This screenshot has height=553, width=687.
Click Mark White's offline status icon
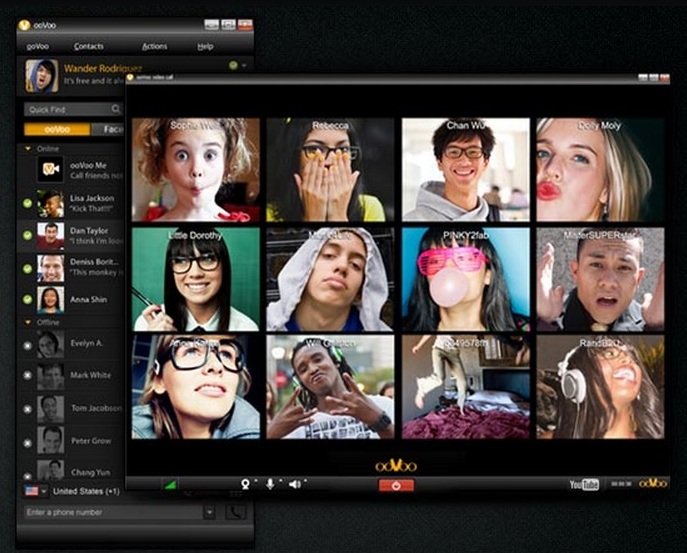click(x=28, y=376)
